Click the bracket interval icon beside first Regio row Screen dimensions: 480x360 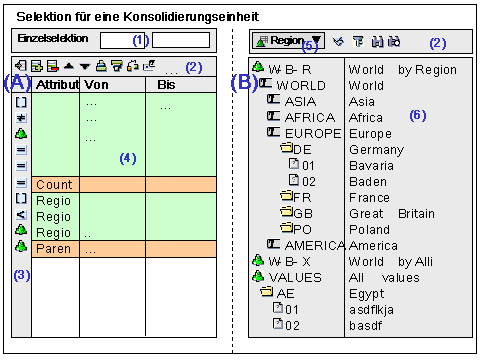pos(21,198)
